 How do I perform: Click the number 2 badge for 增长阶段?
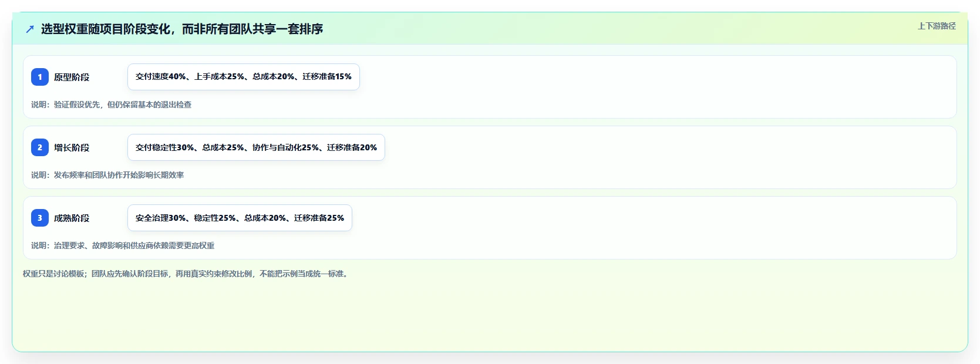point(40,147)
